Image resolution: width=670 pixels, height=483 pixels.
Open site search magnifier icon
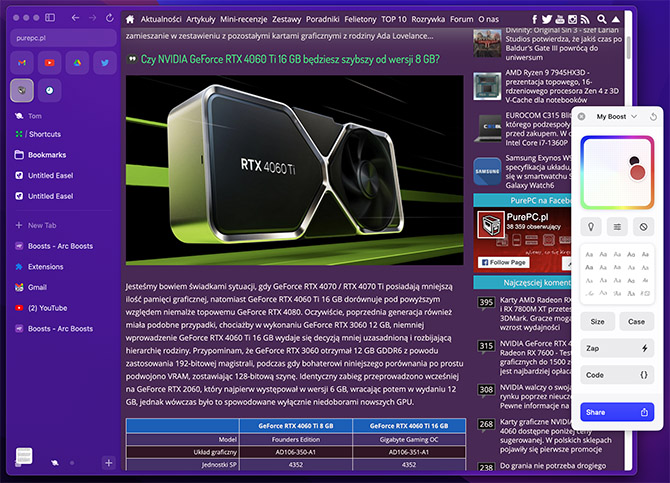[602, 19]
